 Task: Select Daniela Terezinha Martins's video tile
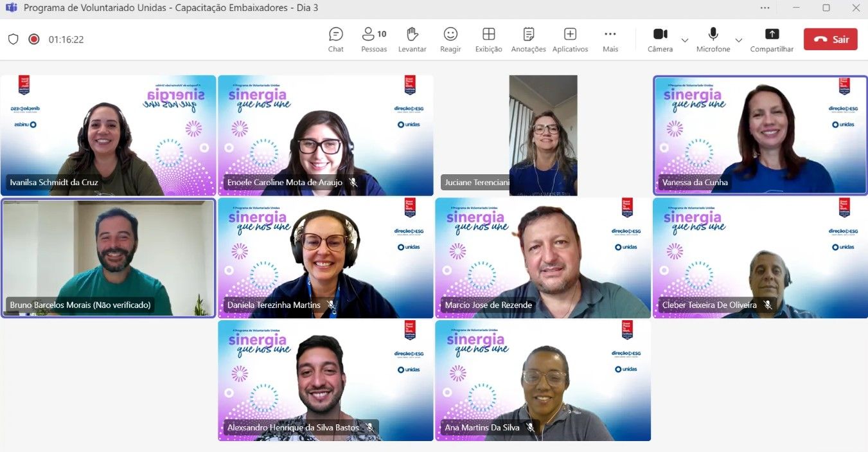pos(326,258)
